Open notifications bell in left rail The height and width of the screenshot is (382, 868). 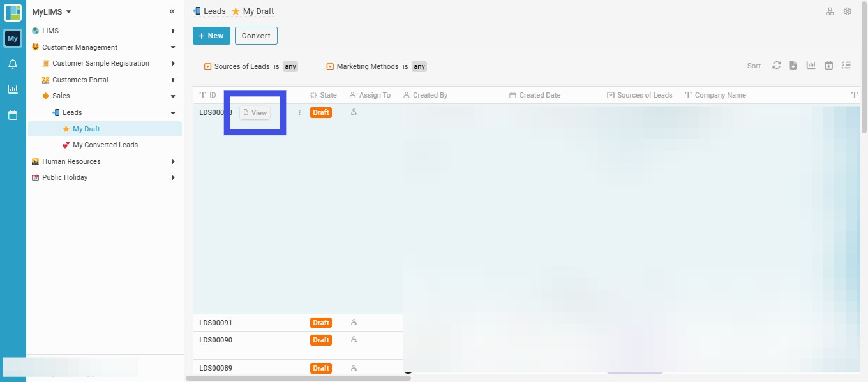click(13, 64)
